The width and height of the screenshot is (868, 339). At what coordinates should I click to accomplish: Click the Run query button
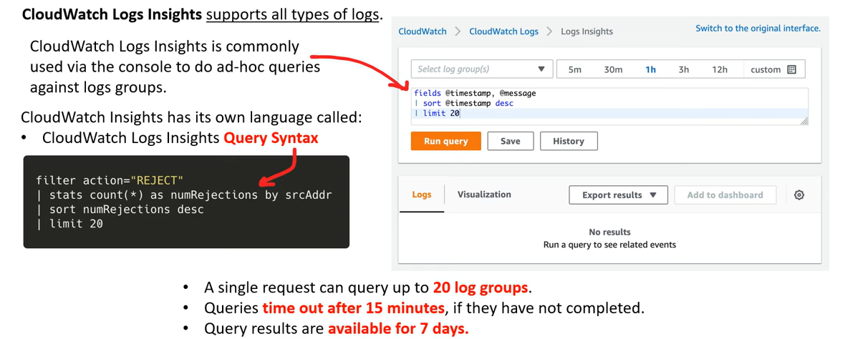tap(445, 141)
